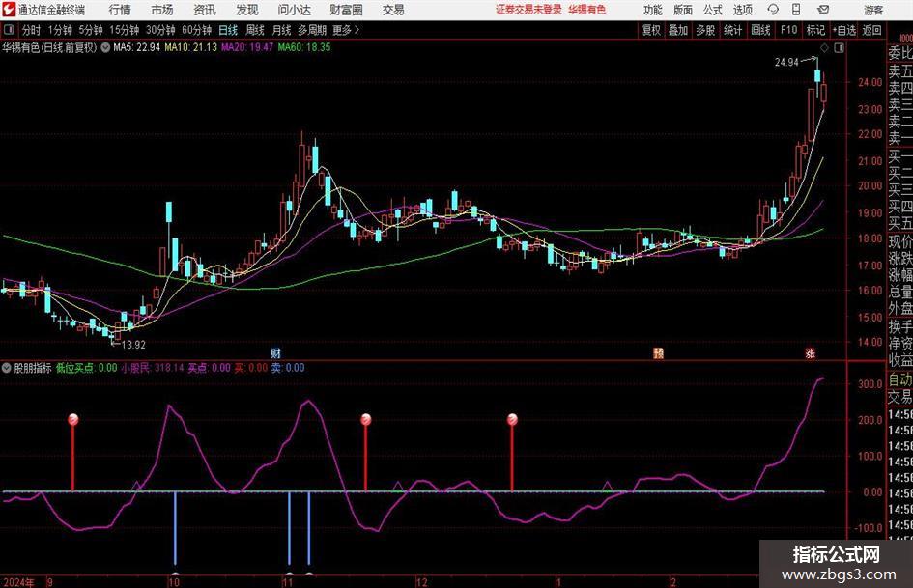Screen dimensions: 913x588
Task: Click the 游客 user account label
Action: click(873, 10)
